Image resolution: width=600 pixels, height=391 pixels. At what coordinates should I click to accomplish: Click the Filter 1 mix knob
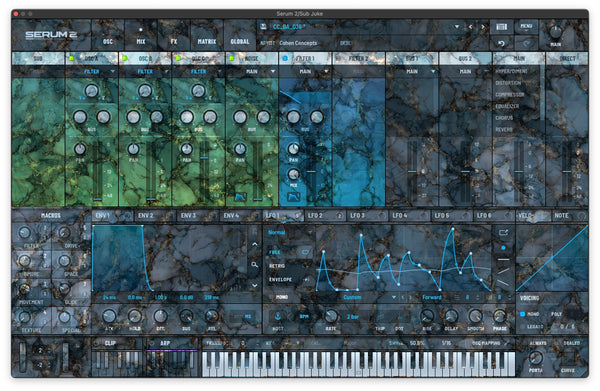tap(293, 174)
